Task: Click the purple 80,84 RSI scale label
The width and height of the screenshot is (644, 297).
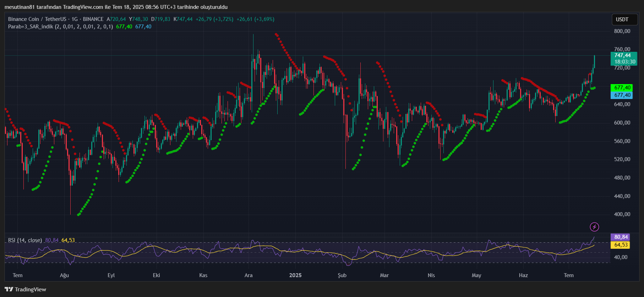Action: tap(621, 237)
